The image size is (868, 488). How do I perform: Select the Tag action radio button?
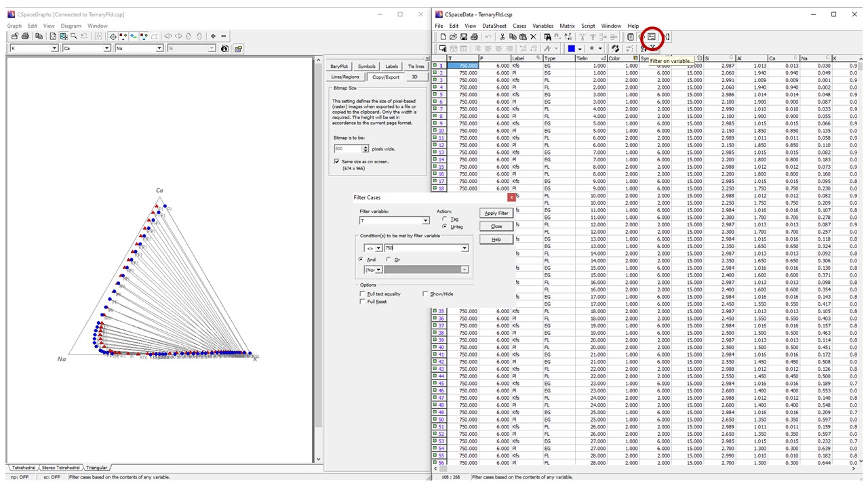(445, 219)
